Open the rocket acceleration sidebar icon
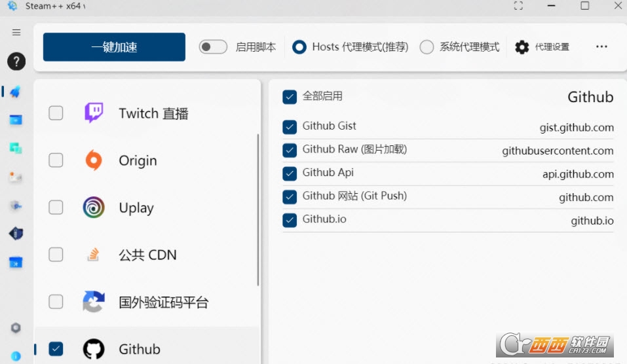This screenshot has height=364, width=627. (16, 92)
